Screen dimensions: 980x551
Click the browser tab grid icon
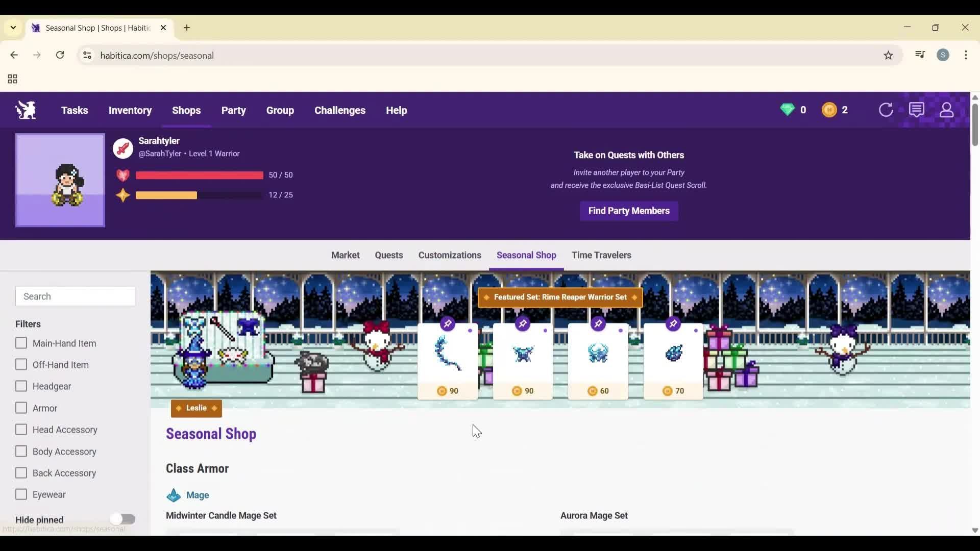coord(11,79)
